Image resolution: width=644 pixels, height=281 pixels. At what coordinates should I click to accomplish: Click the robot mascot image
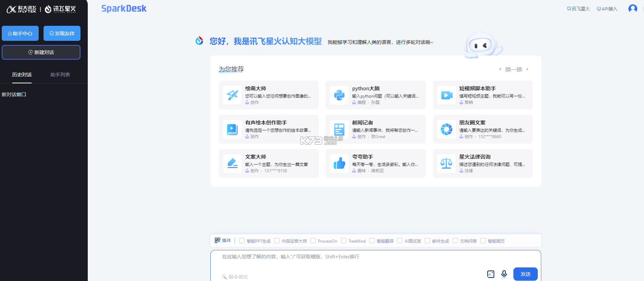pyautogui.click(x=483, y=45)
